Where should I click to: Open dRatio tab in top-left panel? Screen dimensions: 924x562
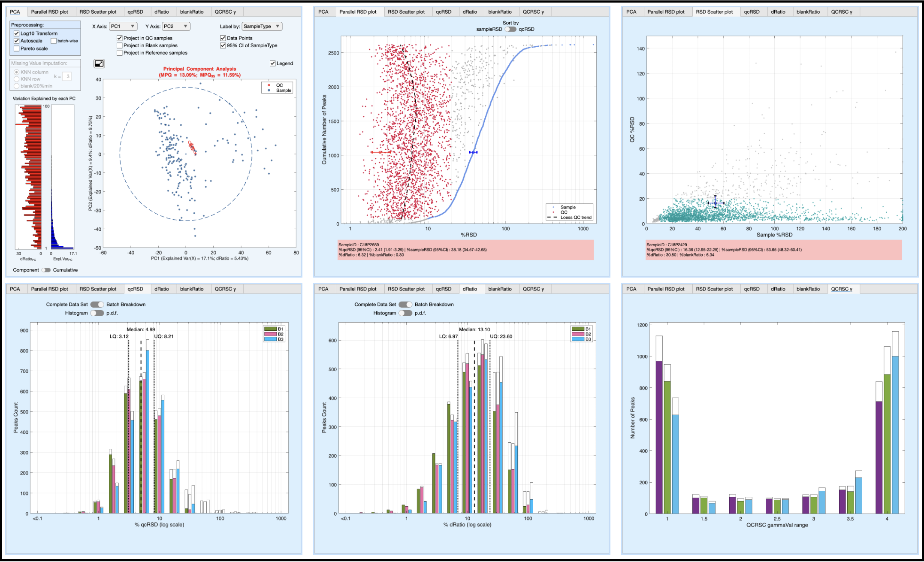pyautogui.click(x=162, y=12)
